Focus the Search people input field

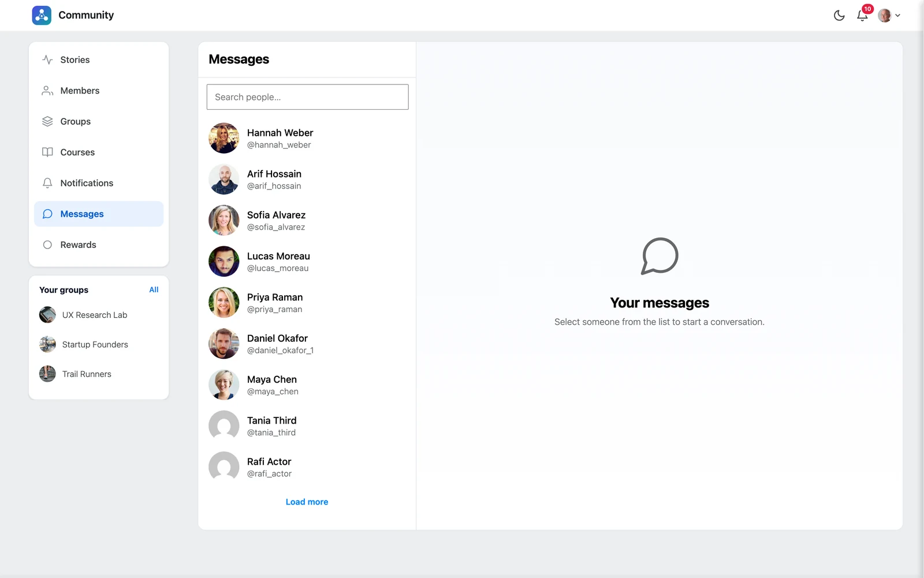pos(307,97)
